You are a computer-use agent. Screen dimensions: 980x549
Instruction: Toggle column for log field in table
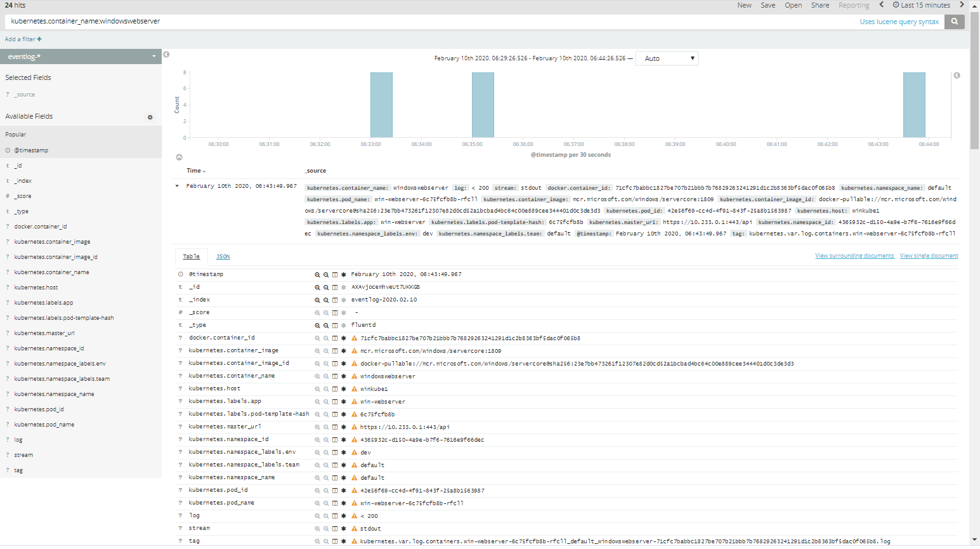click(335, 516)
